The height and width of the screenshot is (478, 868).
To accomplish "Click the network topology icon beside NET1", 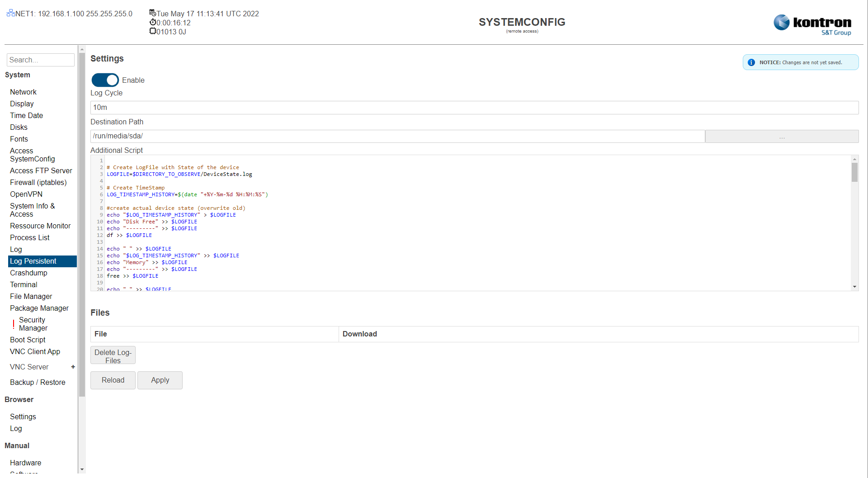I will pyautogui.click(x=10, y=13).
